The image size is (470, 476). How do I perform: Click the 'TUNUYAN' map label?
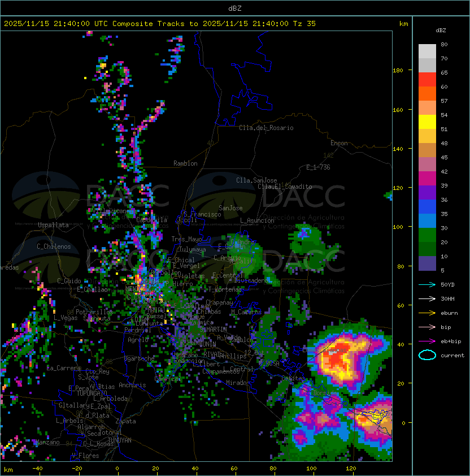click(120, 440)
